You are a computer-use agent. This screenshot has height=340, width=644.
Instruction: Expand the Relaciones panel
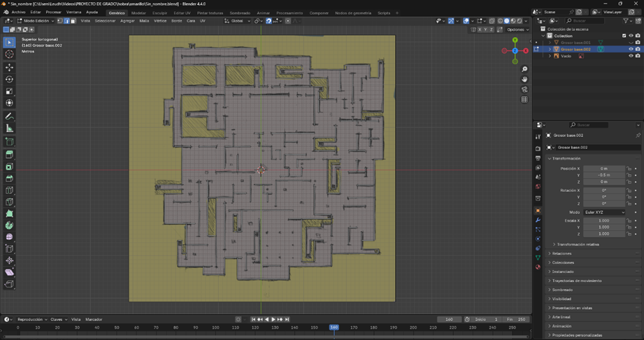click(x=561, y=253)
